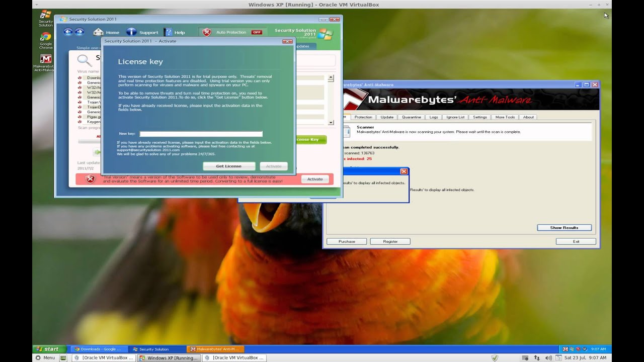
Task: Open Security Solution desktop shortcut
Action: 46,18
